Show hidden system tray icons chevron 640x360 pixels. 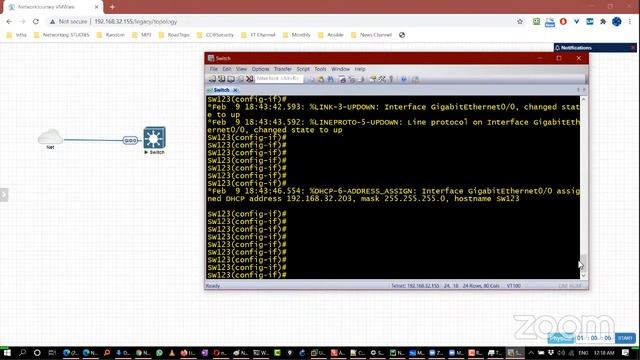click(531, 353)
